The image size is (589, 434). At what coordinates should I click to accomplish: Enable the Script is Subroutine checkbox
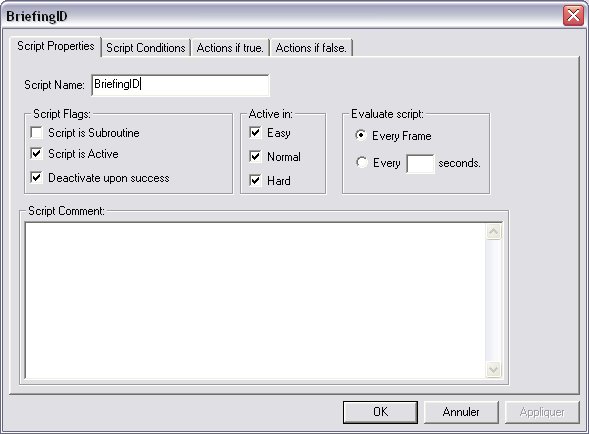[36, 133]
